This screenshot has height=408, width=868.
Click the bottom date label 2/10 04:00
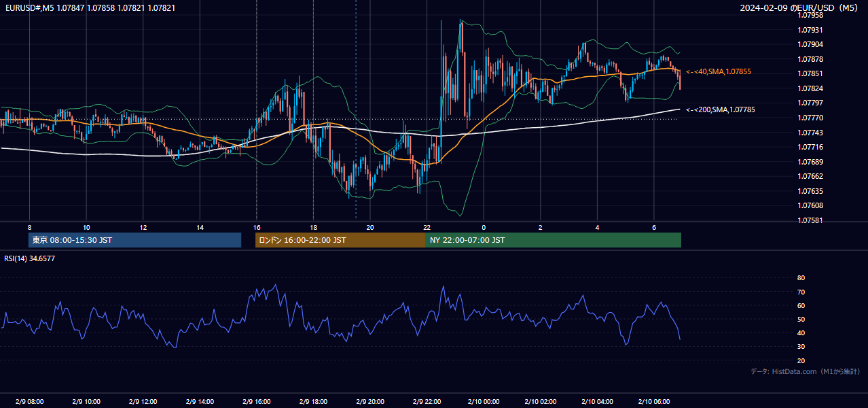tap(596, 401)
